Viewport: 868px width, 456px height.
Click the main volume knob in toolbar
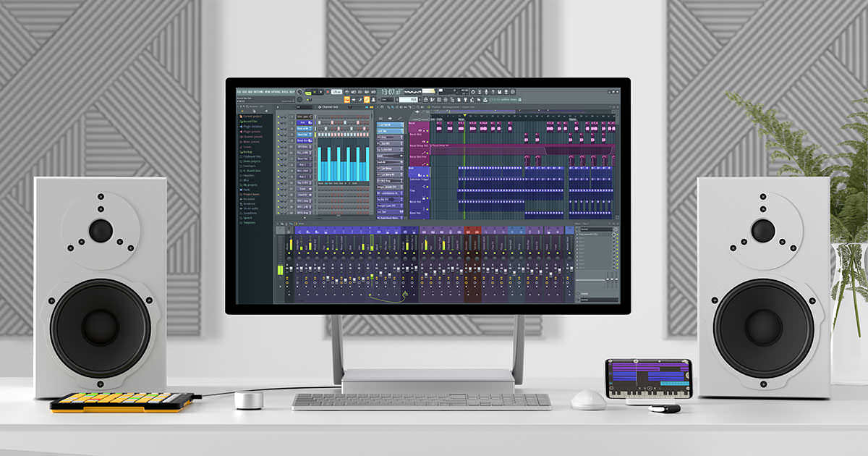pyautogui.click(x=299, y=91)
